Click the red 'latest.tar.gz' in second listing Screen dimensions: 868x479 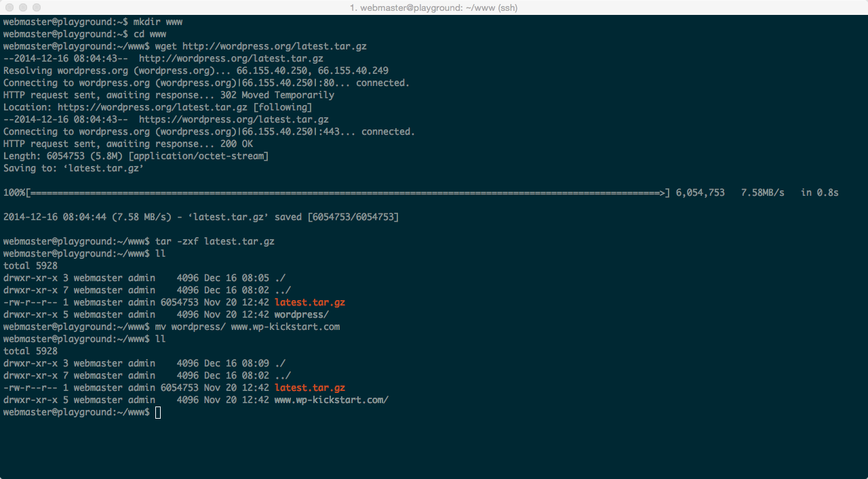310,388
